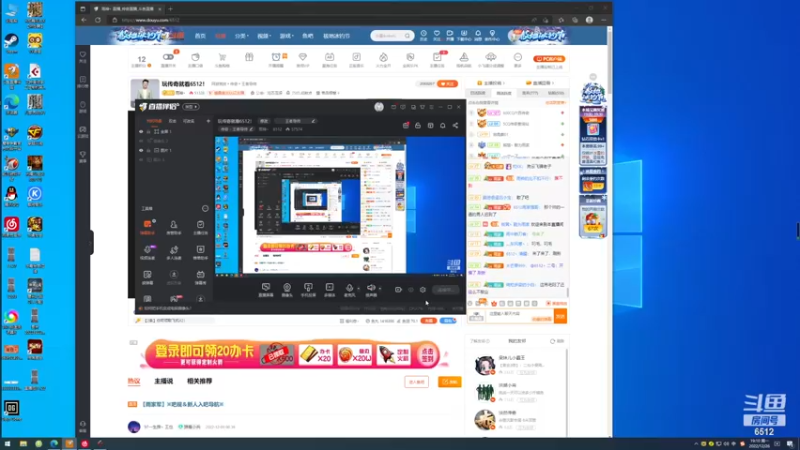Open the category dropdown in Douyu navigation
Image resolution: width=800 pixels, height=450 pixels.
(x=241, y=36)
